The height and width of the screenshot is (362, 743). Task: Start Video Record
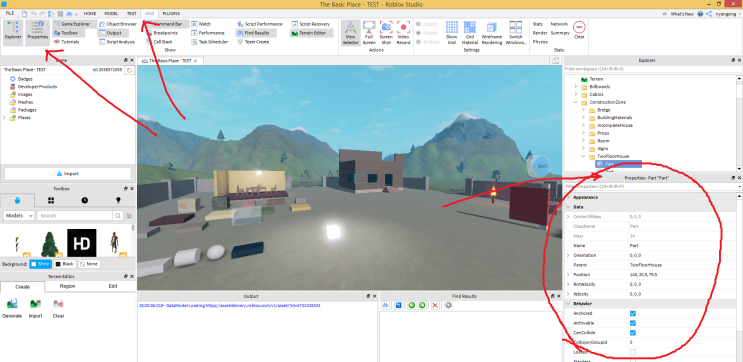(x=403, y=33)
